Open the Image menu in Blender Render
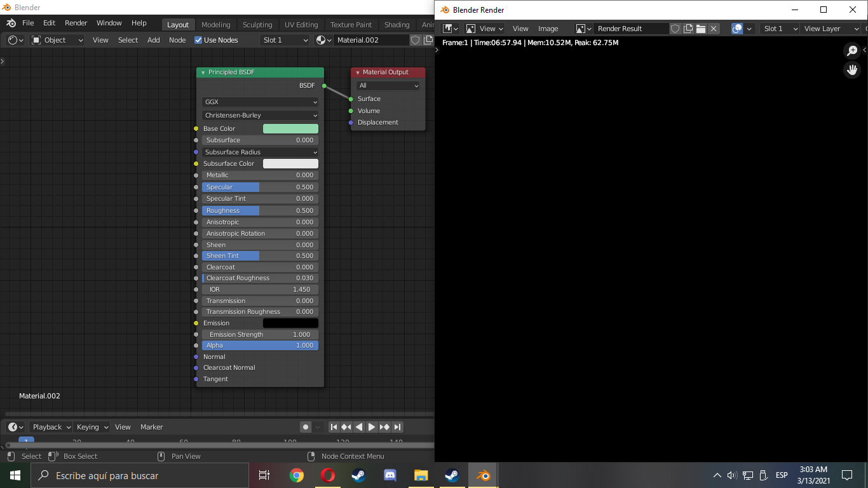 point(548,29)
